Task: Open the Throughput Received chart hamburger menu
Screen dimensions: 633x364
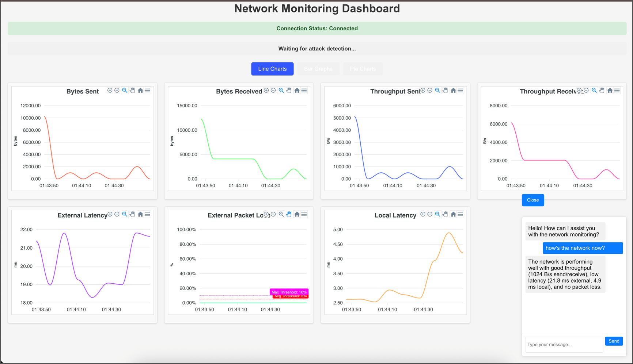Action: 617,91
